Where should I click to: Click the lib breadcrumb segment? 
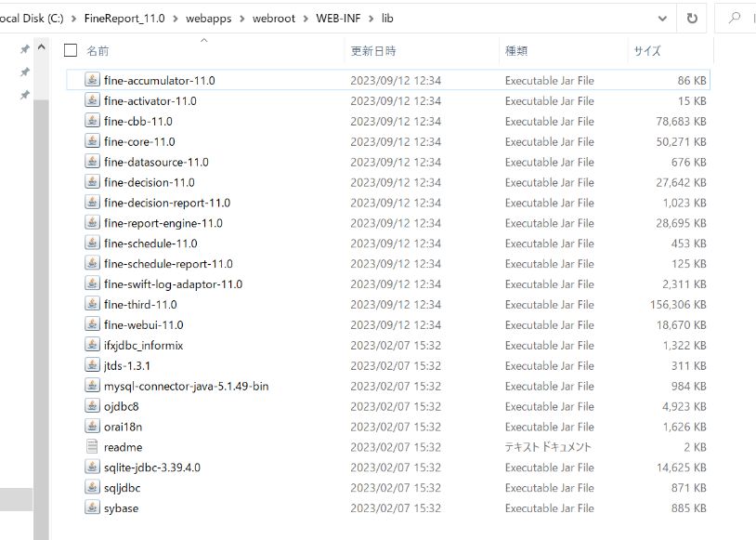[x=387, y=19]
